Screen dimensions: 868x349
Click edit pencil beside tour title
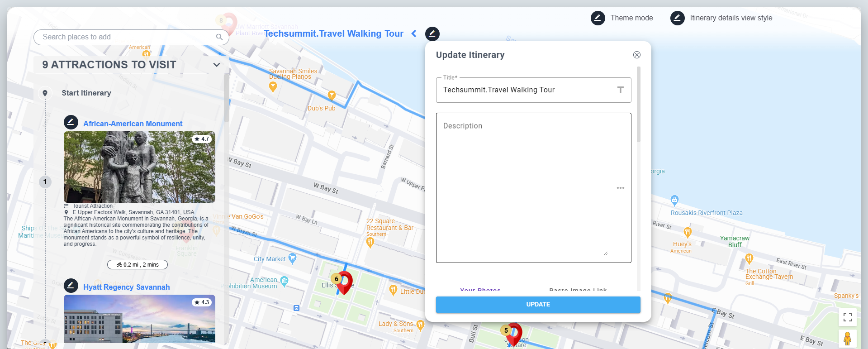click(x=432, y=33)
